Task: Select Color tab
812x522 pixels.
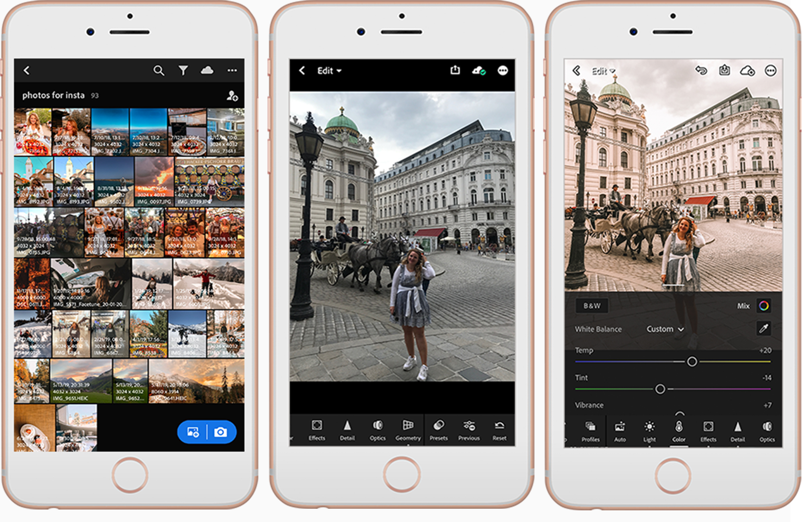Action: [679, 432]
